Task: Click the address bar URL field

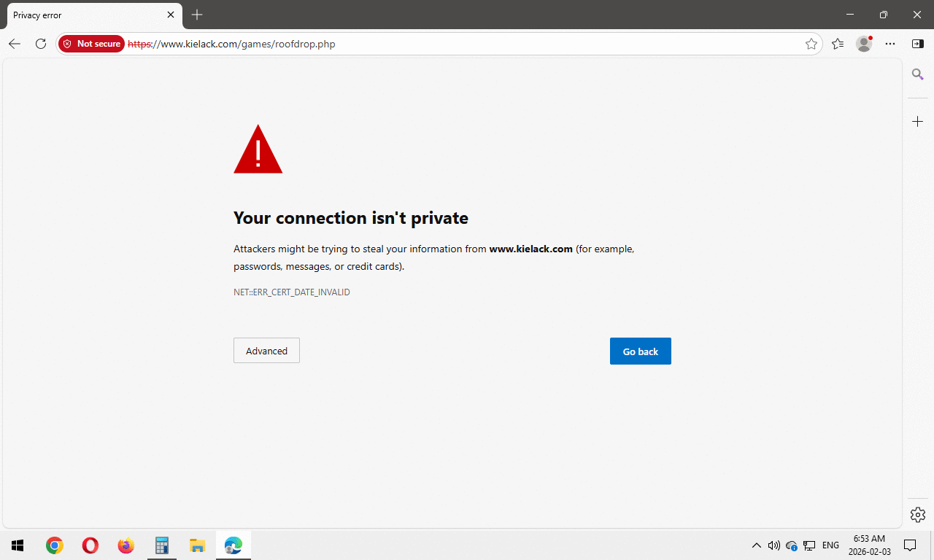Action: (467, 44)
